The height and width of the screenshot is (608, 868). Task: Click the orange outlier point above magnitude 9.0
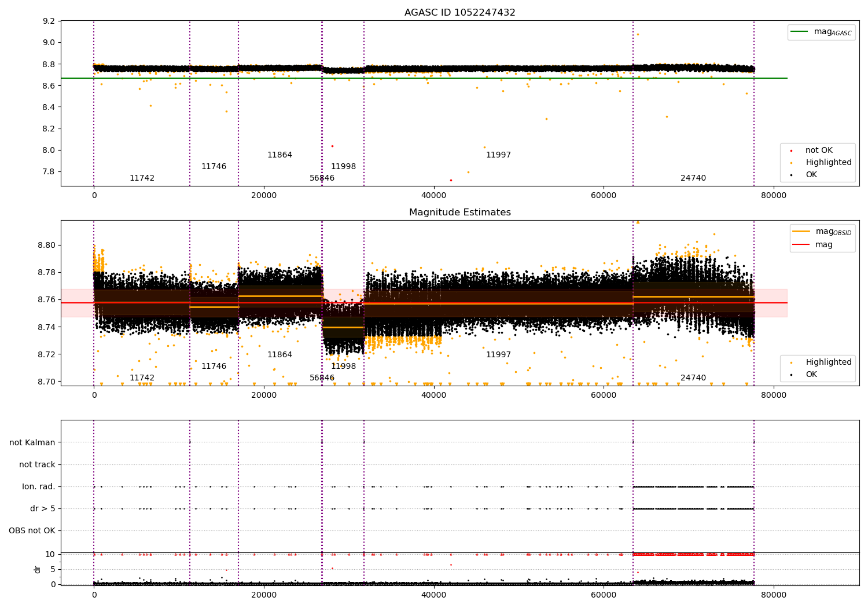coord(638,34)
